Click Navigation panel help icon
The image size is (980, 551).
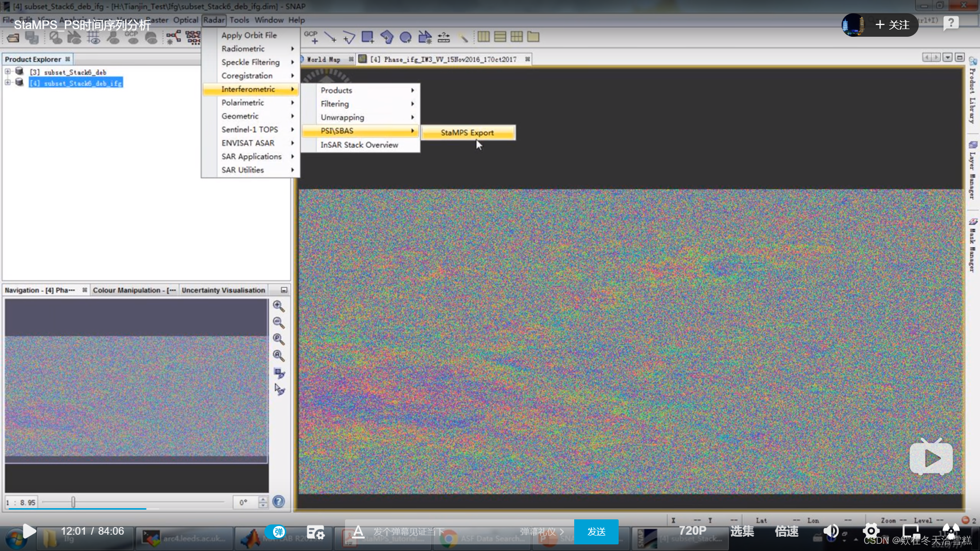tap(278, 502)
